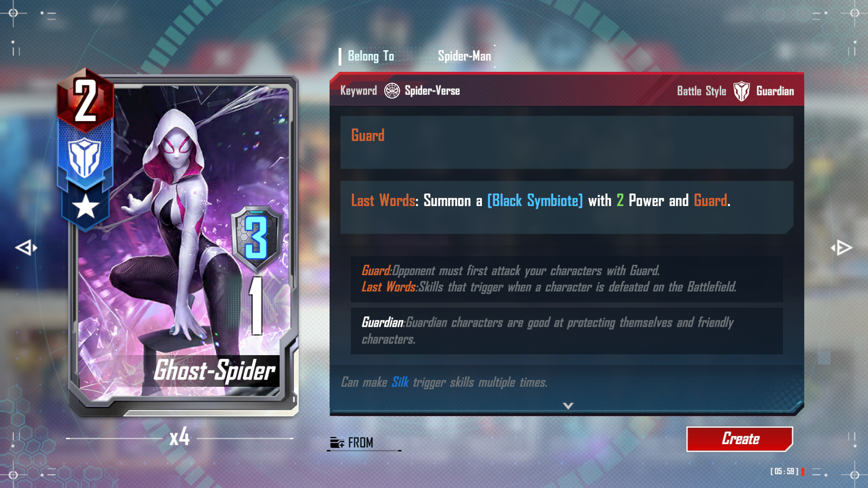This screenshot has width=868, height=488.
Task: Open the FROM source link
Action: coord(360,442)
